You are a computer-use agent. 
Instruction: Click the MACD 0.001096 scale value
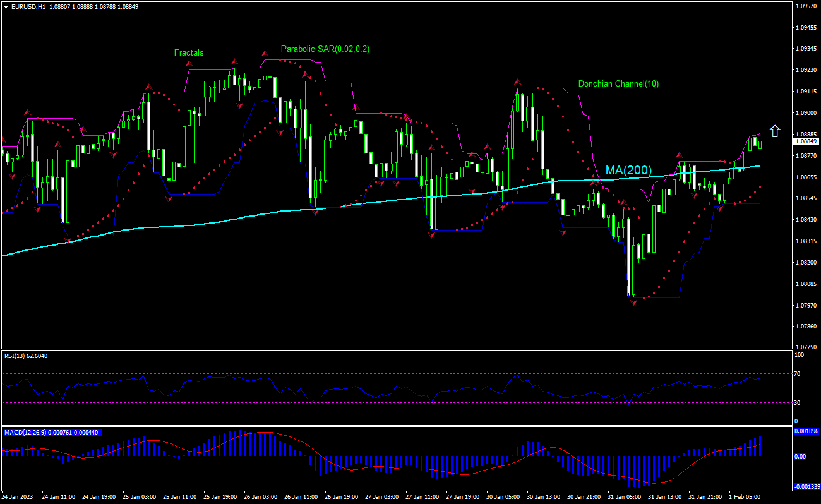(x=806, y=431)
